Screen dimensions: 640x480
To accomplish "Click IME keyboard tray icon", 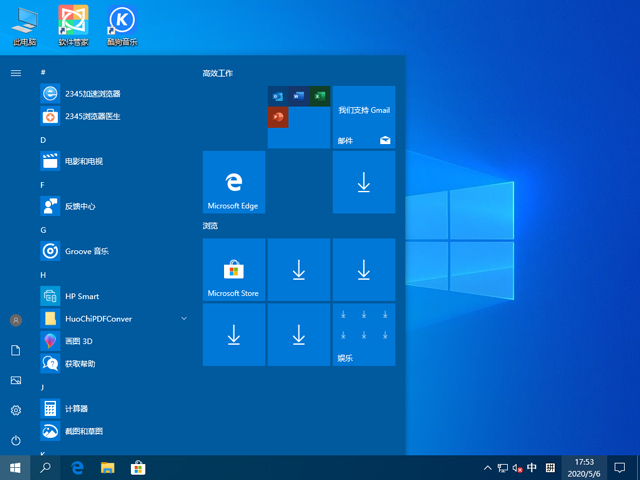I will pyautogui.click(x=550, y=468).
